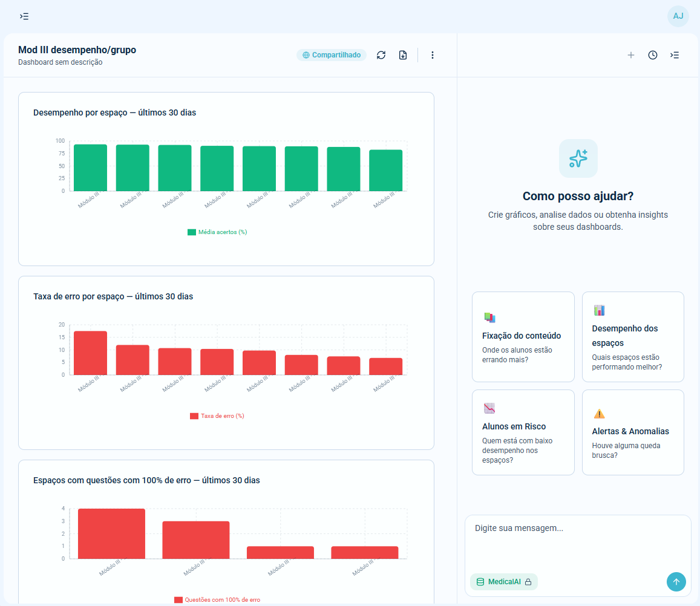Click the Espaços com questões com 100% title
Screen dimensions: 700x606
click(146, 480)
